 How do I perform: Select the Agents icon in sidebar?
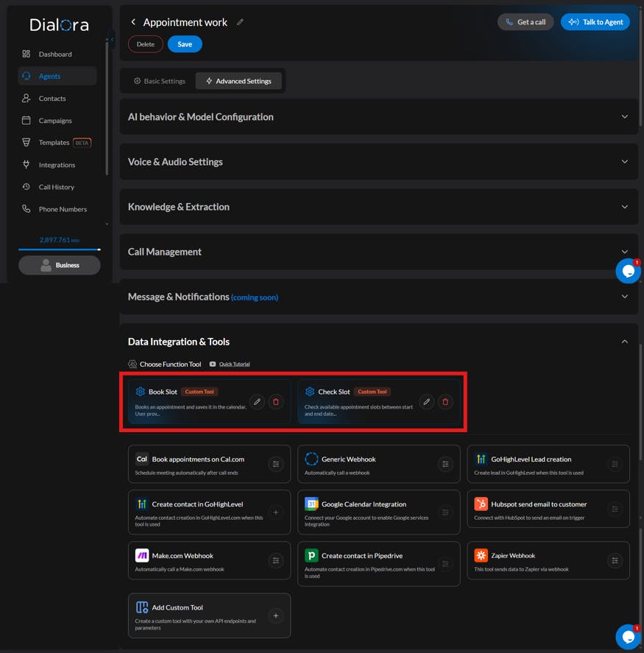(x=28, y=76)
